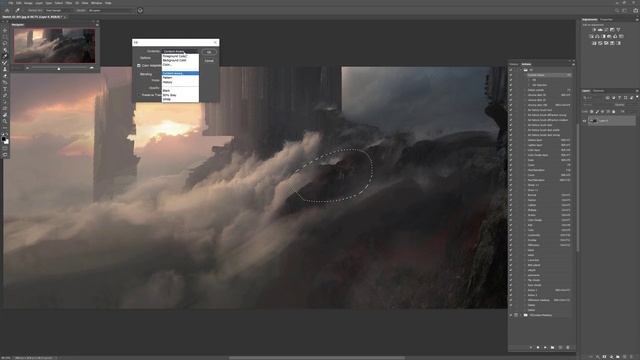640x360 pixels.
Task: Open the Edit menu
Action: click(19, 3)
